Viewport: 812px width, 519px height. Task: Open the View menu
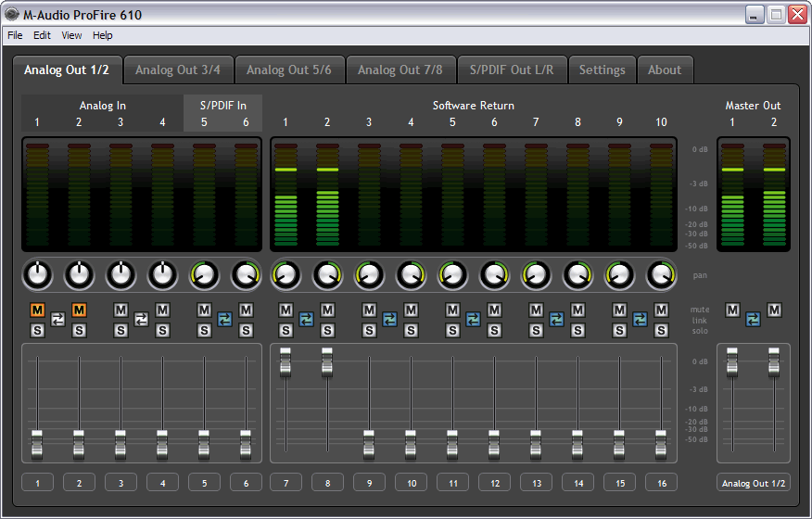71,35
